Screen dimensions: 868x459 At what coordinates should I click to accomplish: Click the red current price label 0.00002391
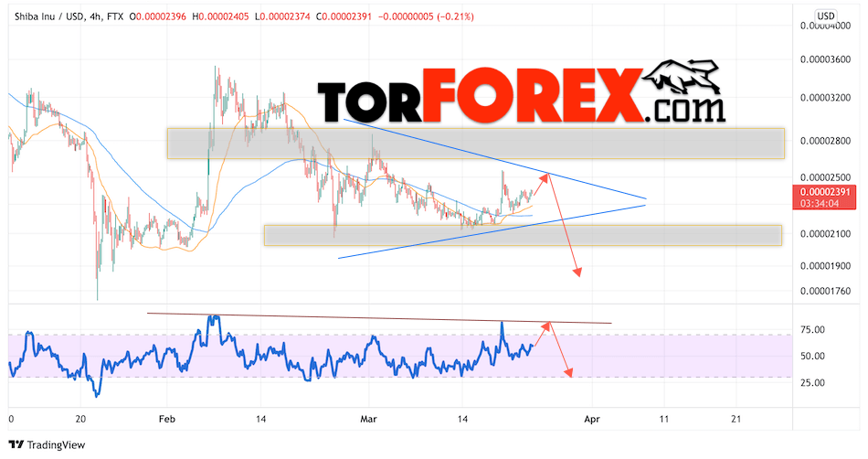(x=824, y=192)
